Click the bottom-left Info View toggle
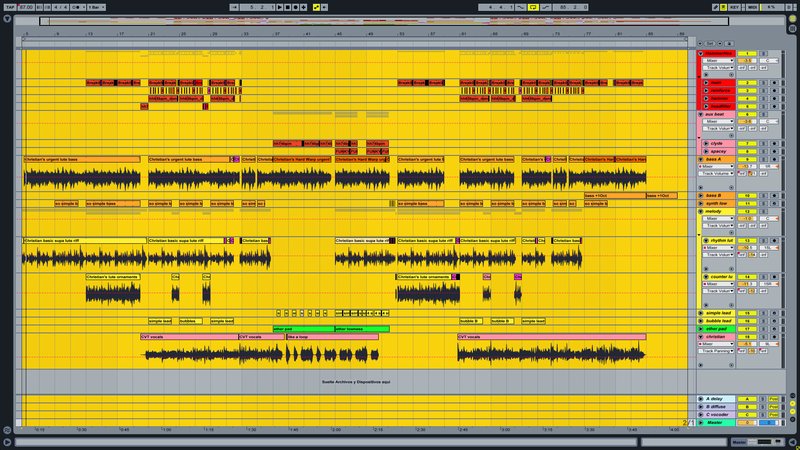Viewport: 800px width, 450px height. pos(7,442)
